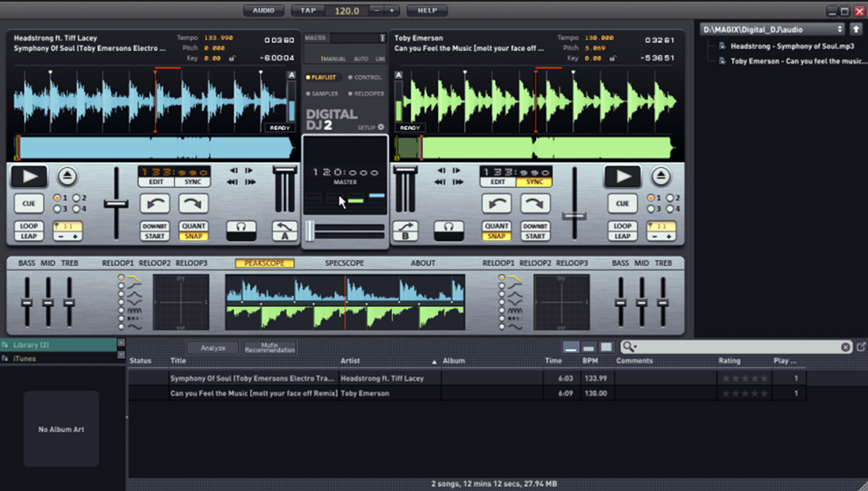868x491 pixels.
Task: Assign left deck to crossfader A
Action: tap(285, 231)
